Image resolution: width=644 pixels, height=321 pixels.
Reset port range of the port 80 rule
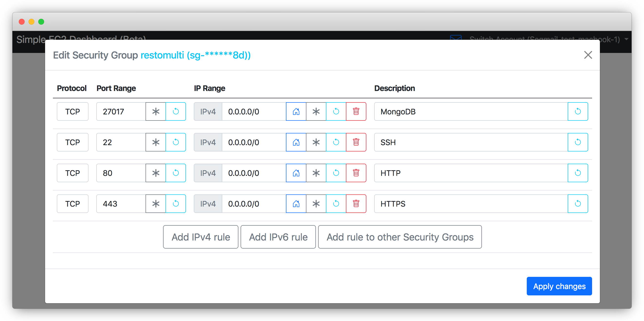pyautogui.click(x=176, y=173)
